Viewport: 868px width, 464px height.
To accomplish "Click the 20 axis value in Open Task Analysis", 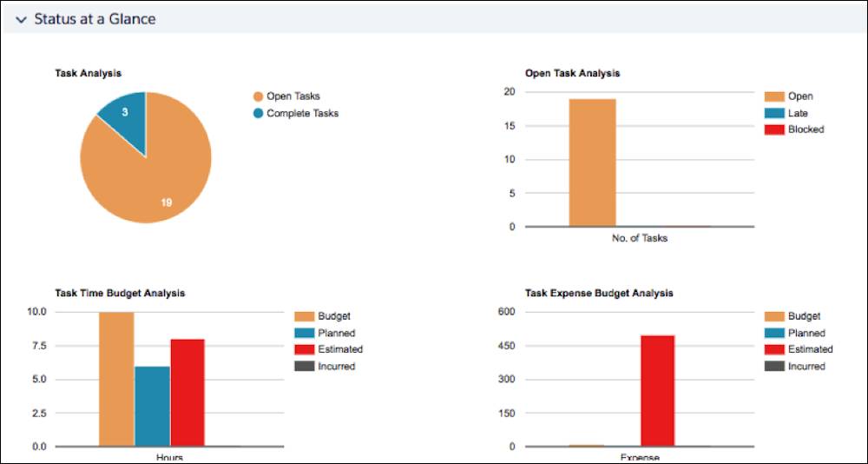I will coord(510,92).
